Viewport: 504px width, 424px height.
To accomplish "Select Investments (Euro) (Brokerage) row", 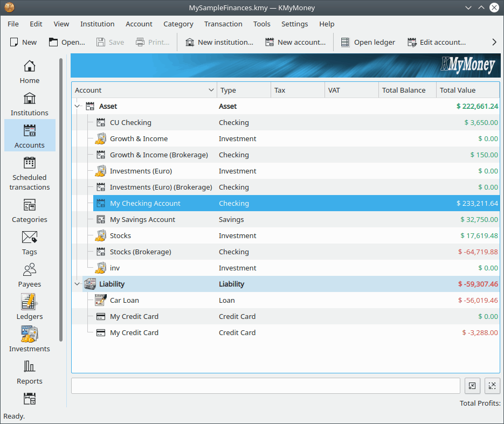I will [286, 187].
